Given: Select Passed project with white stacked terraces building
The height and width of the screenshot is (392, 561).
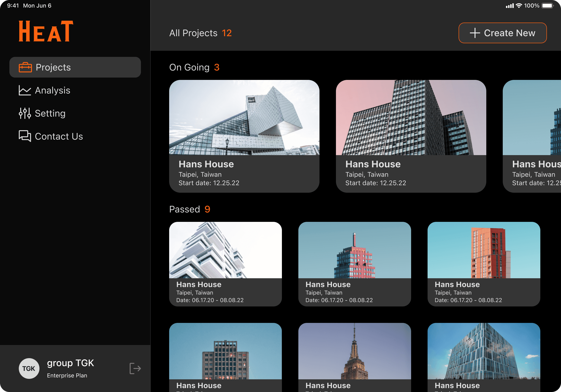Looking at the screenshot, I should [225, 264].
